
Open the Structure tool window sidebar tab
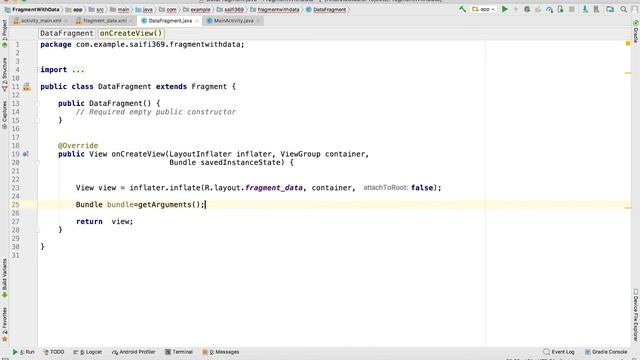(4, 74)
